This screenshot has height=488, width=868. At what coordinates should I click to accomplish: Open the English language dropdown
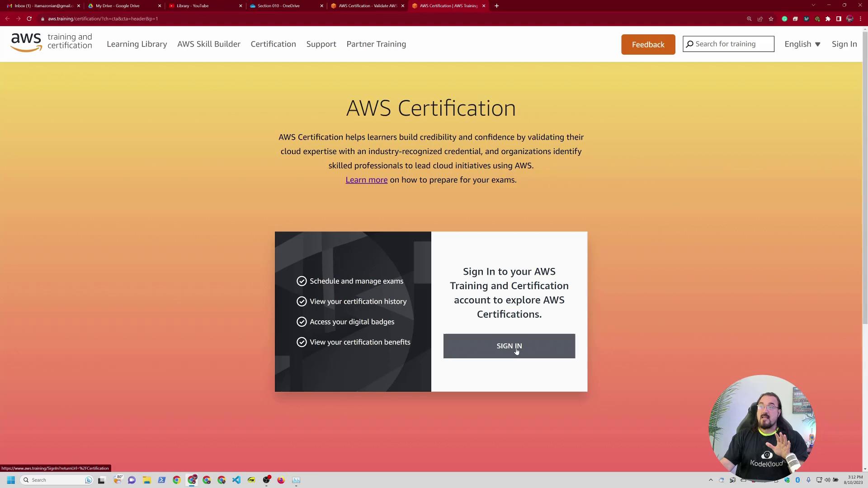tap(802, 44)
